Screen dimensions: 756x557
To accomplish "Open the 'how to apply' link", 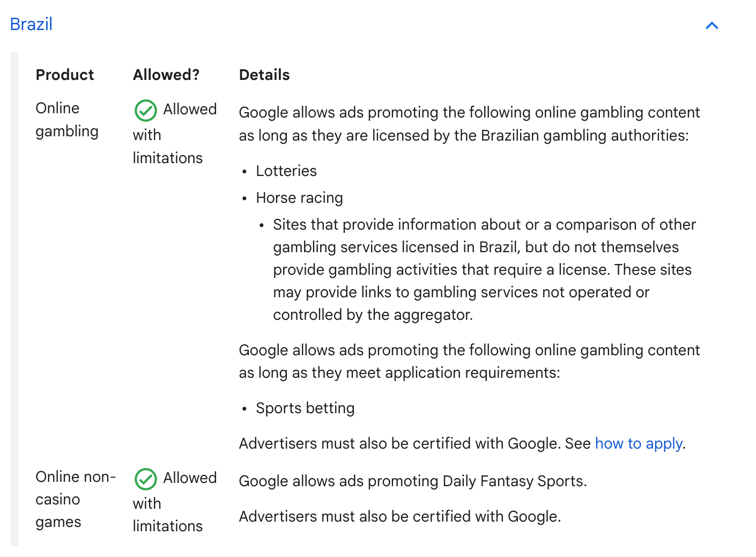I will click(639, 443).
